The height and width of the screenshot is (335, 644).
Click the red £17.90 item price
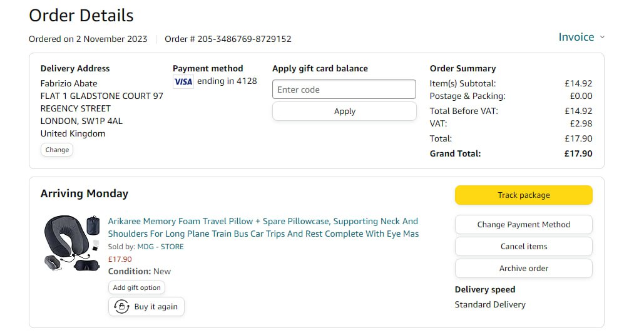point(120,259)
